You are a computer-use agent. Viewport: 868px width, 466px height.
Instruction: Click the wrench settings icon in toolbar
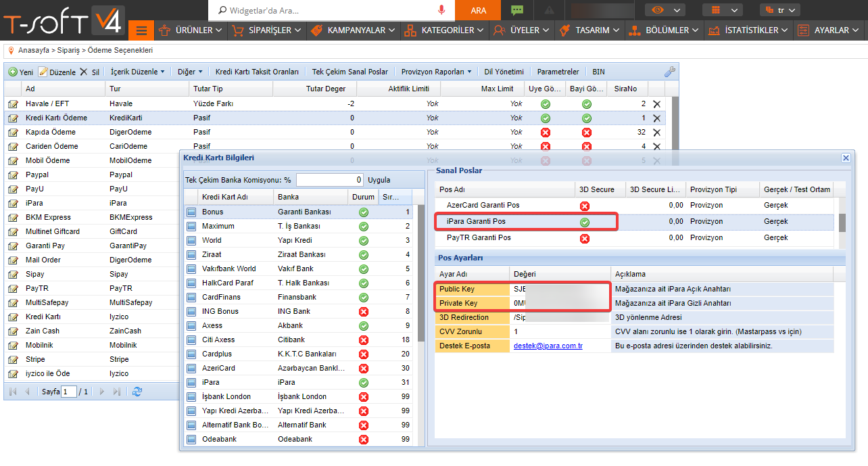[670, 72]
